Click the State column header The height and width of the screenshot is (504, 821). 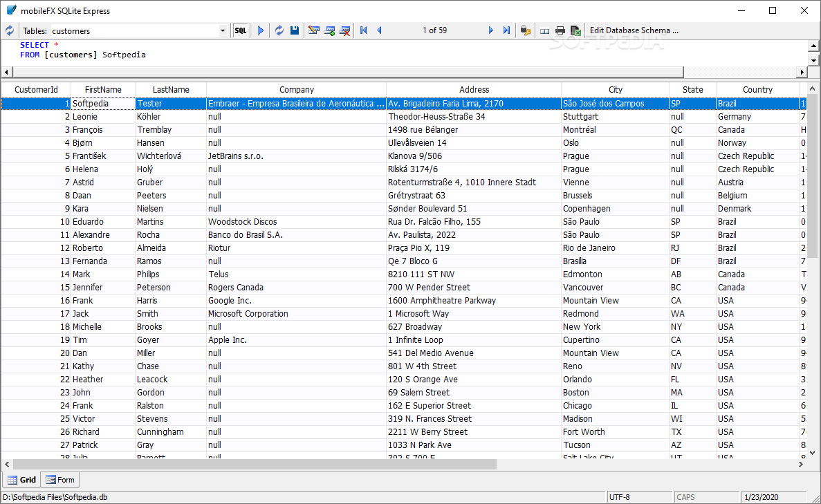[x=693, y=89]
